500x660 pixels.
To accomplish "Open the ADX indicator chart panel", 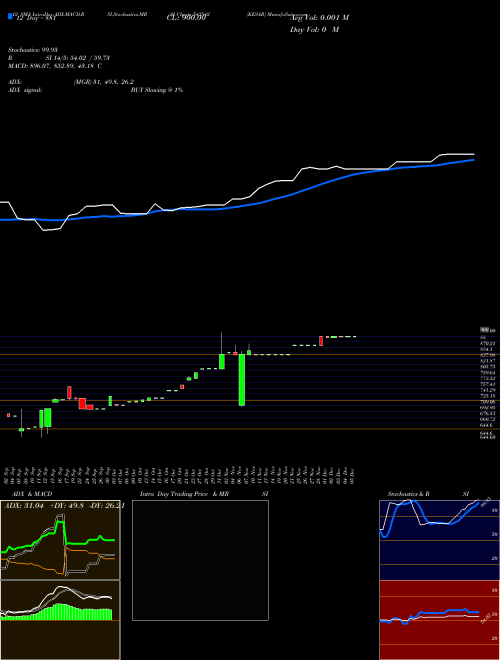I will click(x=60, y=540).
